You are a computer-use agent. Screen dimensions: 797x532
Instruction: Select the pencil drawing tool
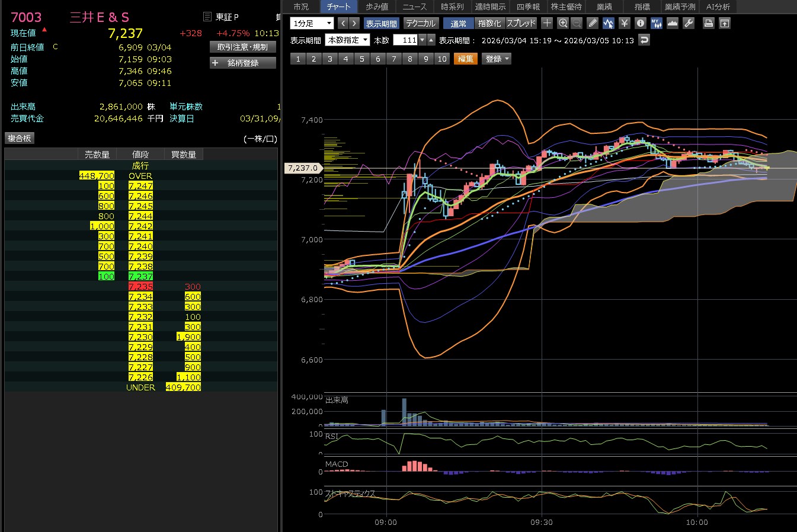(593, 23)
